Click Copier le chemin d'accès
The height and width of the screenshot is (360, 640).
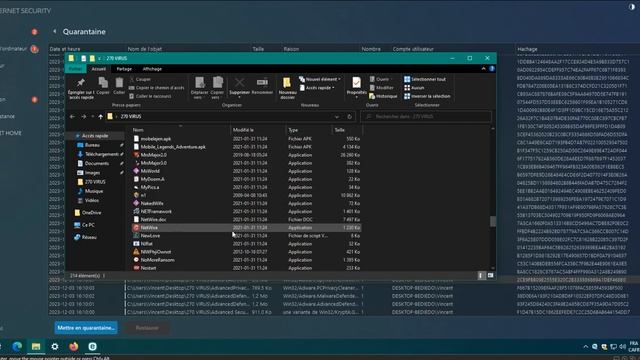[156, 88]
